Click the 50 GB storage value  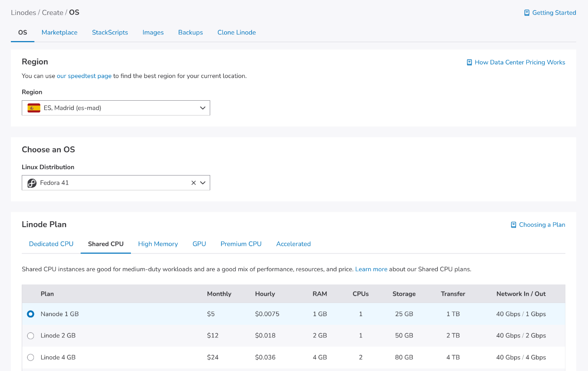[404, 336]
